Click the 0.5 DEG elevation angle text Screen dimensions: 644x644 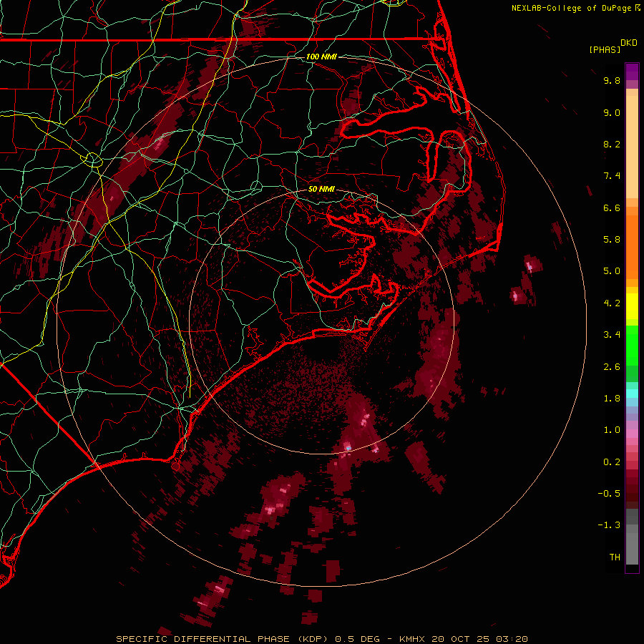tap(358, 639)
